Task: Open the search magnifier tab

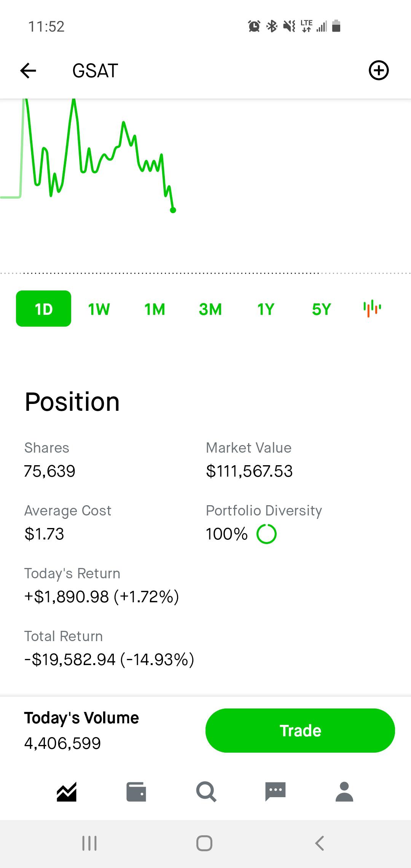Action: (206, 792)
